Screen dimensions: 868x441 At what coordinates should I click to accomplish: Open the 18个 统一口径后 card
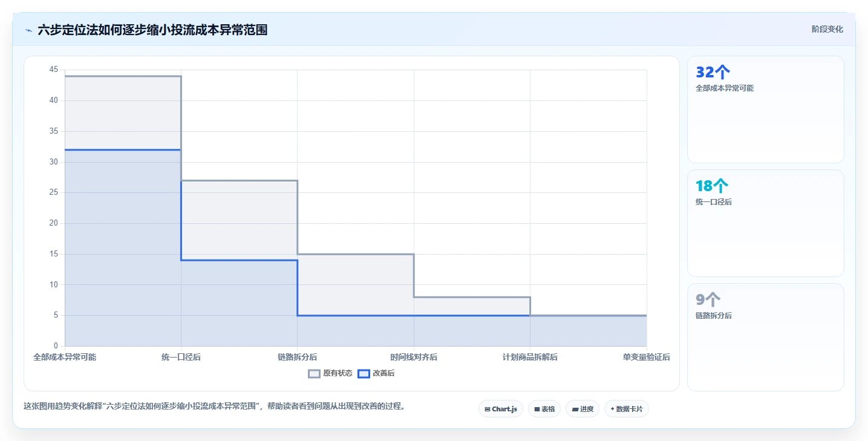coord(765,223)
